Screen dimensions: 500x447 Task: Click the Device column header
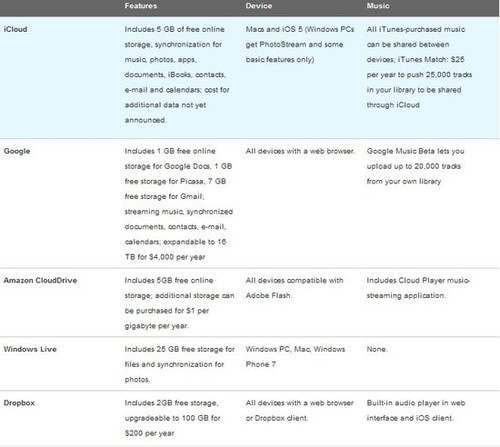[x=259, y=6]
